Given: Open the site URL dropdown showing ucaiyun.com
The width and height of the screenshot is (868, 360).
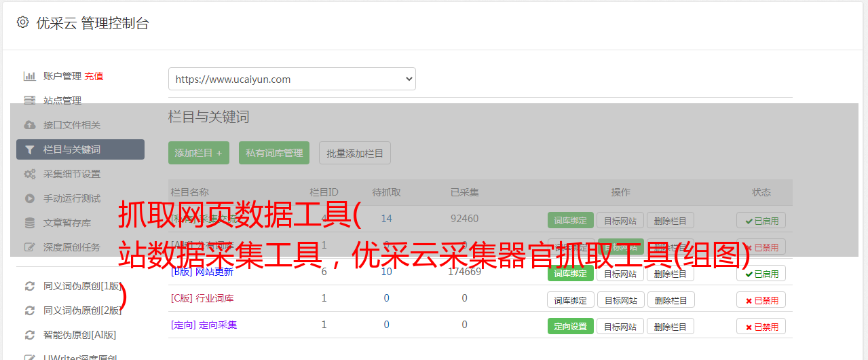Looking at the screenshot, I should point(292,79).
